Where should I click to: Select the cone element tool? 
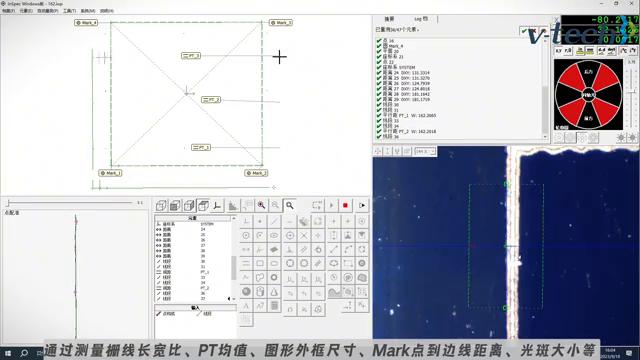[x=274, y=291]
